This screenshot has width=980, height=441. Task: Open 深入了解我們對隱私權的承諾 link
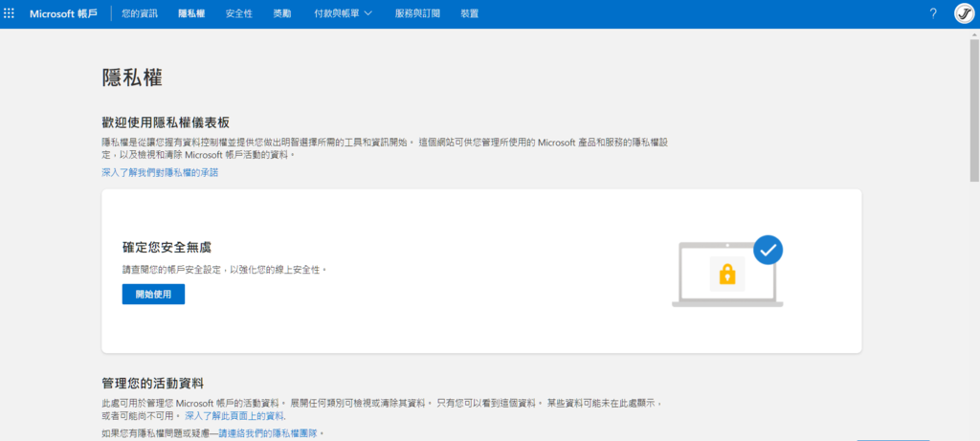pyautogui.click(x=160, y=172)
